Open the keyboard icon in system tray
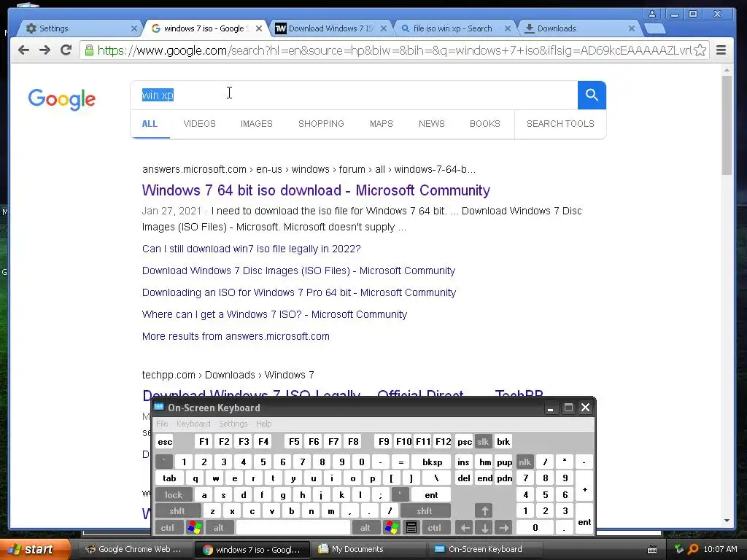The width and height of the screenshot is (747, 560). coord(652,550)
